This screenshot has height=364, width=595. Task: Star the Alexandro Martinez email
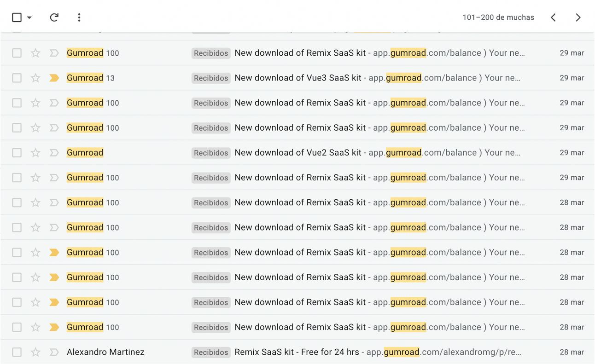tap(35, 352)
